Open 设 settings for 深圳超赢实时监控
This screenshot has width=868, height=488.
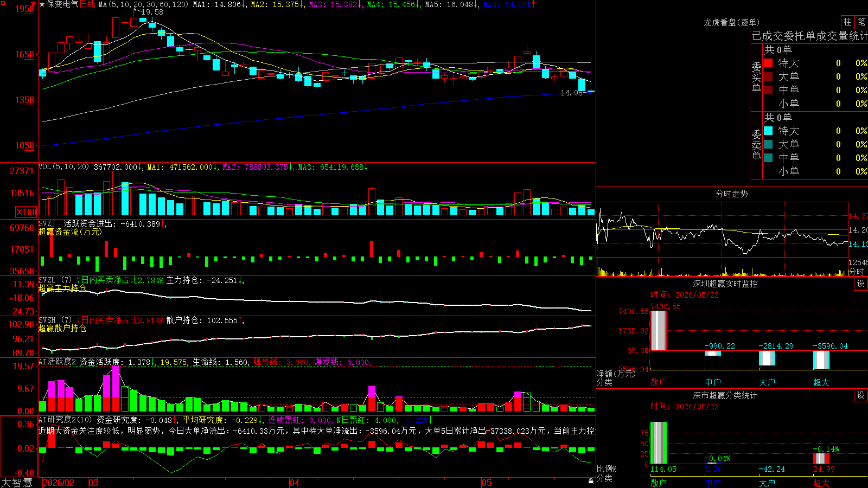(861, 284)
